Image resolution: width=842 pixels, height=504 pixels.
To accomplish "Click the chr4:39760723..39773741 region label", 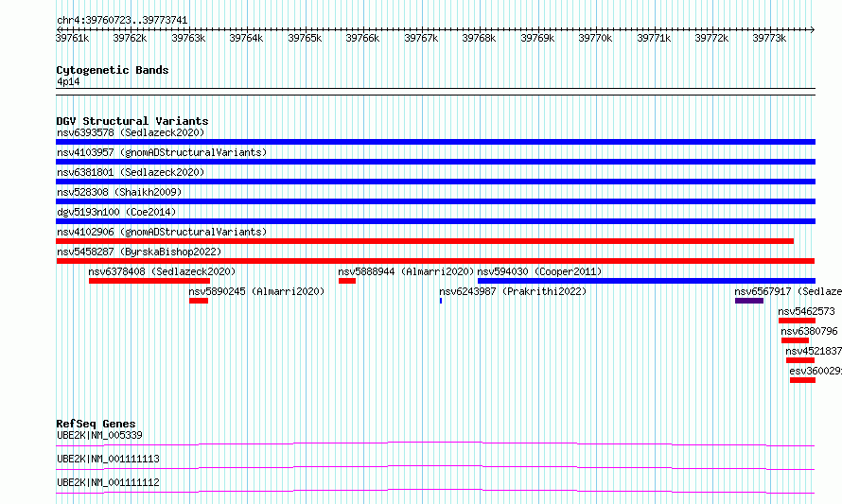I will 122,21.
